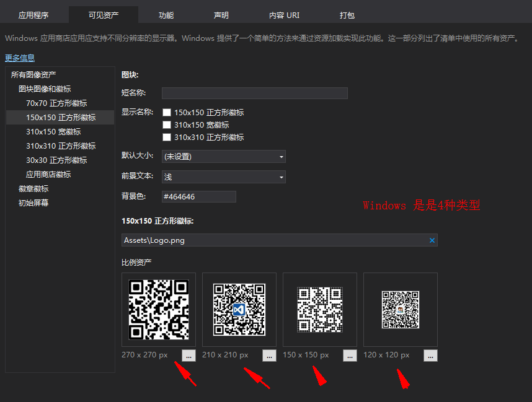
Task: Enable 150x150 正方形徽标 display name checkbox
Action: [x=167, y=113]
